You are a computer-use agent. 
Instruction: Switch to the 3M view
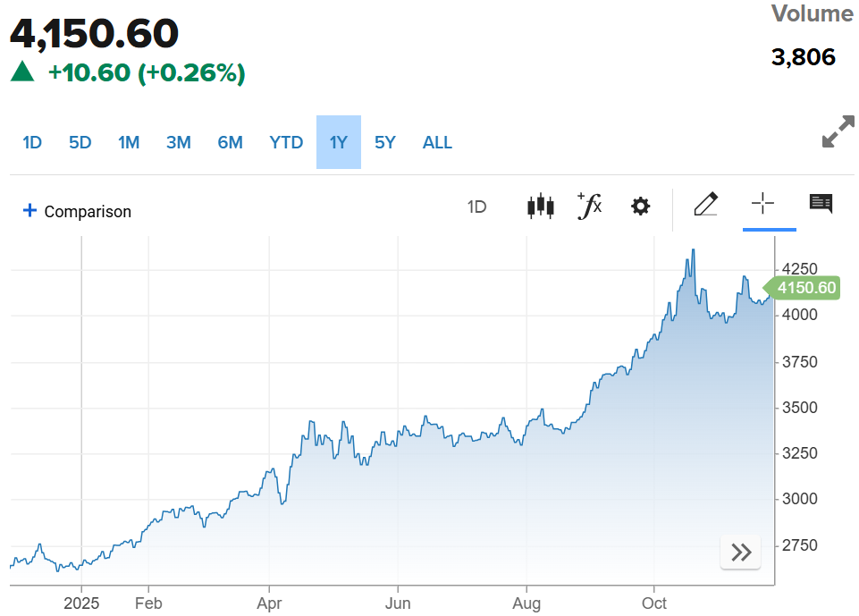(178, 142)
